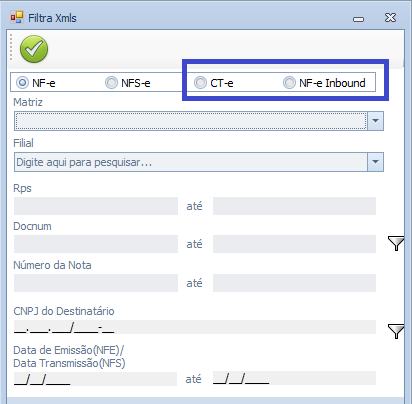Click the ending Docnum input field

[294, 244]
